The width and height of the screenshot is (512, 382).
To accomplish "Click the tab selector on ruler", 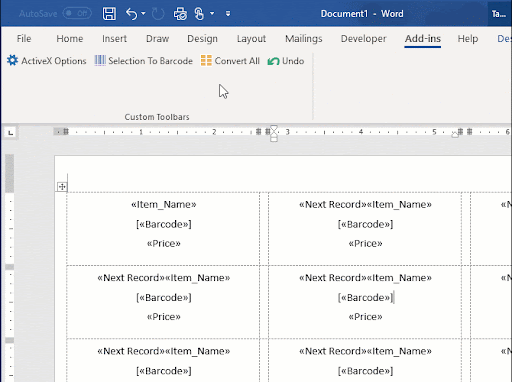I will tap(10, 133).
